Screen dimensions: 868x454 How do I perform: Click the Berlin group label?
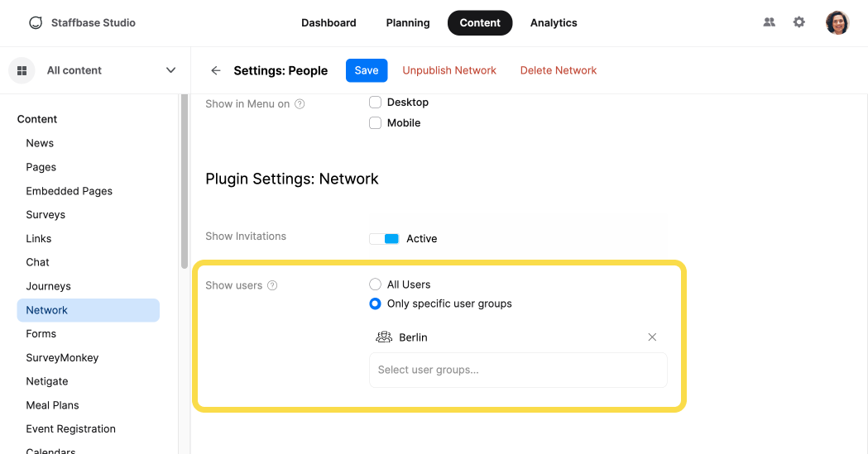[413, 337]
